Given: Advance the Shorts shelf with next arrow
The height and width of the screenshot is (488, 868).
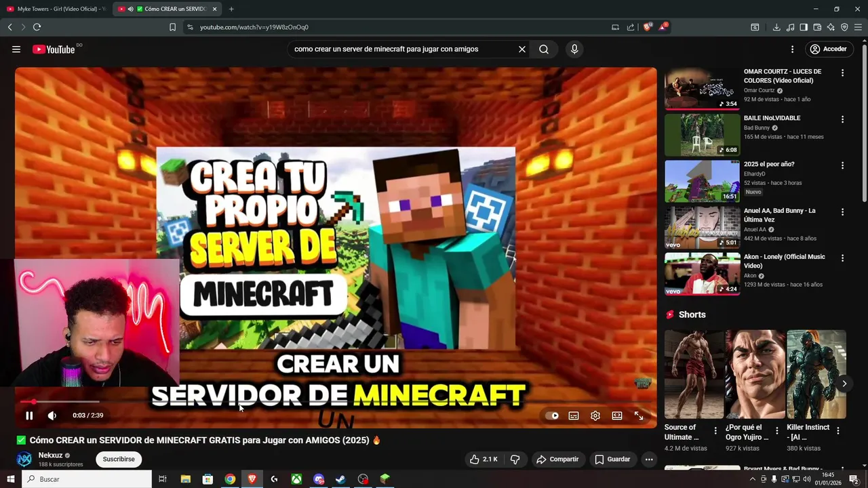Looking at the screenshot, I should click(x=844, y=384).
